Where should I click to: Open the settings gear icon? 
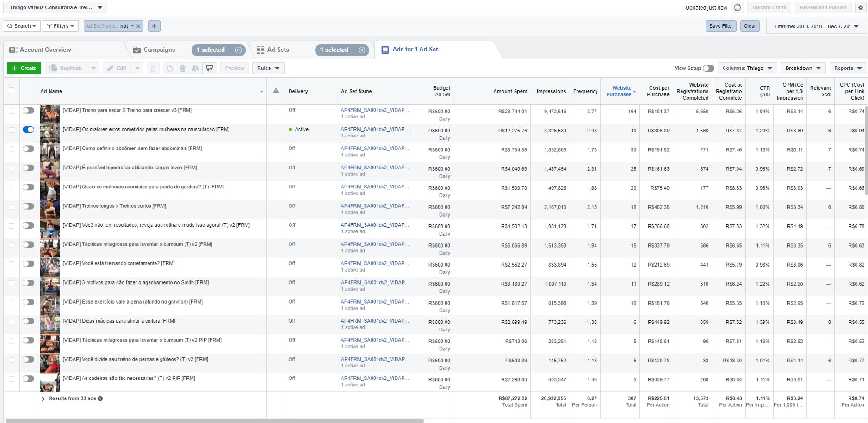tap(861, 7)
